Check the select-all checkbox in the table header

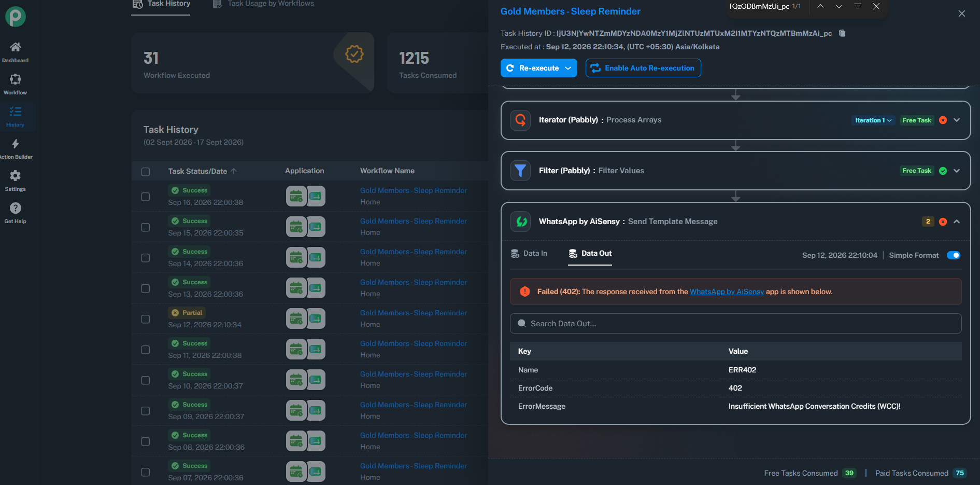click(146, 172)
